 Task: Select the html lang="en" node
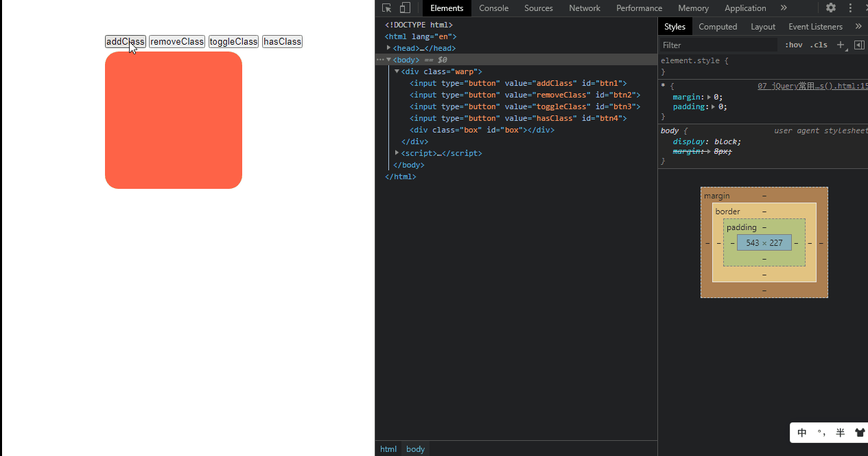point(421,36)
